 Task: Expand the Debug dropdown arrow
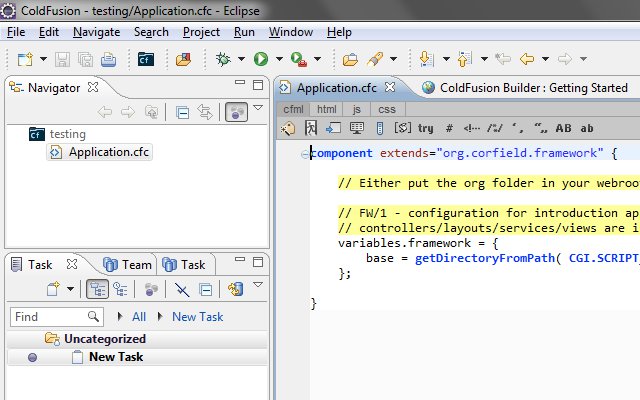point(241,59)
